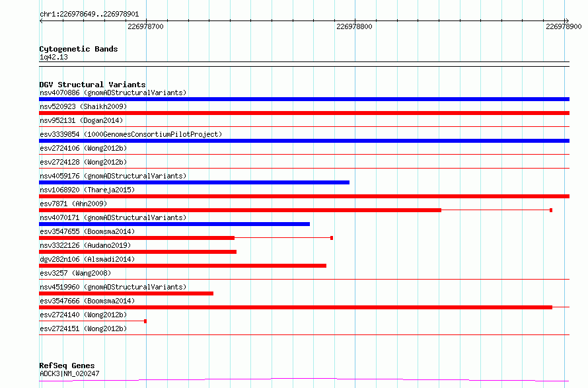Select the red nsv1068920 bar
Screen dimensions: 588x388
[304, 196]
